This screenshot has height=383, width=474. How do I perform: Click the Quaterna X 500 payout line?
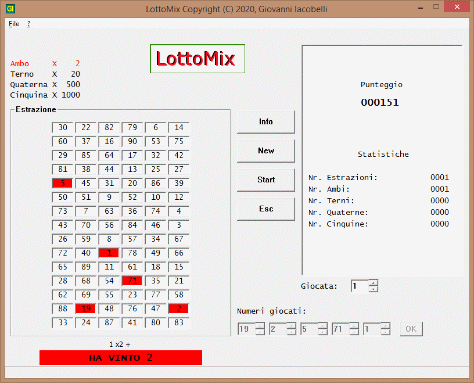[45, 84]
